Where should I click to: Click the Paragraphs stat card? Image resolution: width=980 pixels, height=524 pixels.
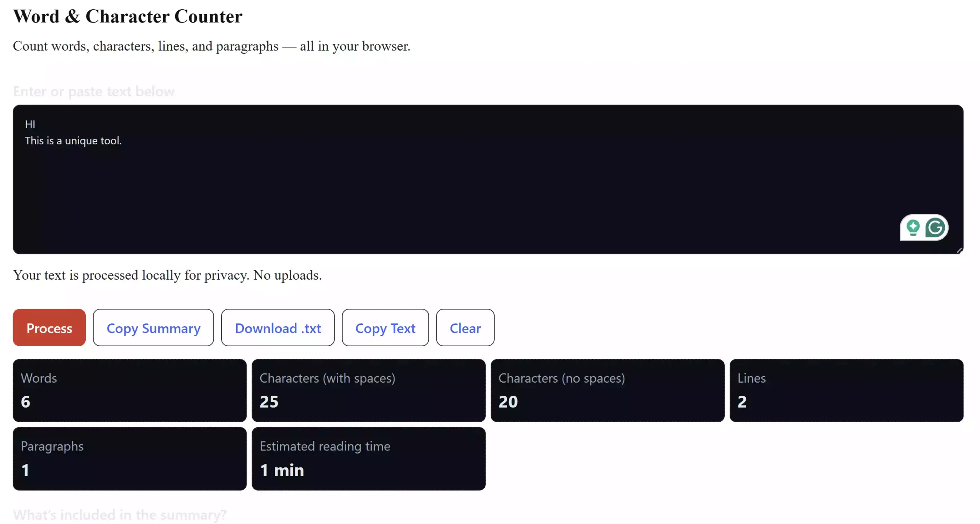(x=129, y=458)
